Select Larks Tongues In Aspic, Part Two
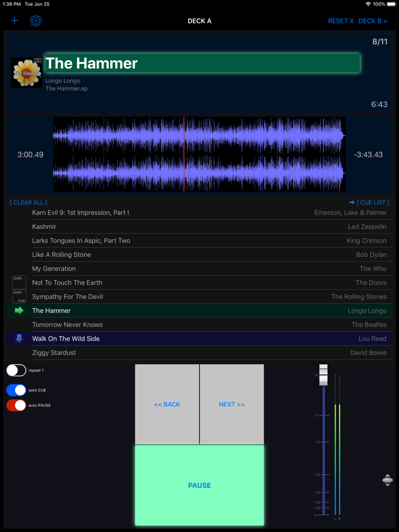The width and height of the screenshot is (399, 532). coord(199,241)
